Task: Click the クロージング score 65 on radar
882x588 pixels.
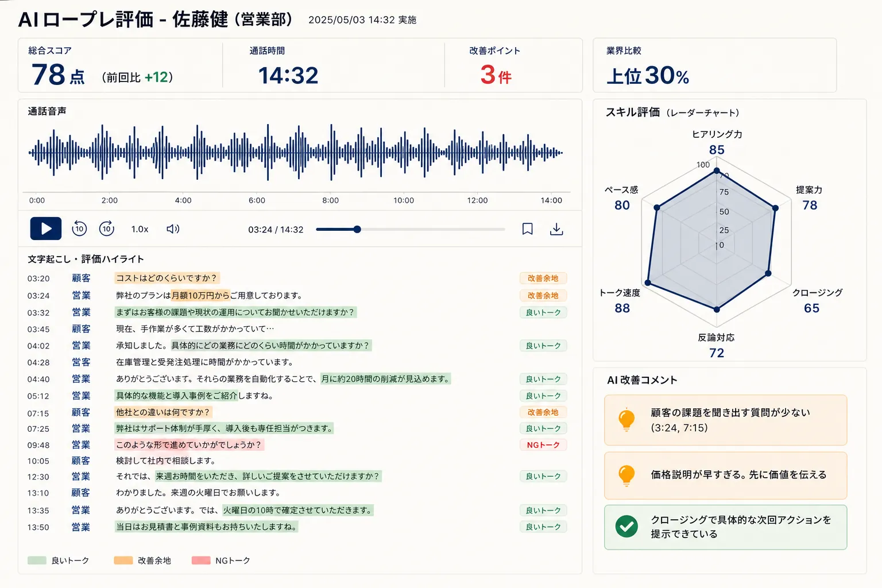Action: [812, 308]
